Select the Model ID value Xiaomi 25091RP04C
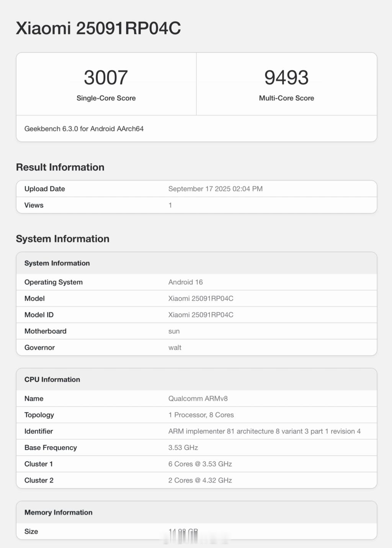The height and width of the screenshot is (548, 392). (201, 315)
